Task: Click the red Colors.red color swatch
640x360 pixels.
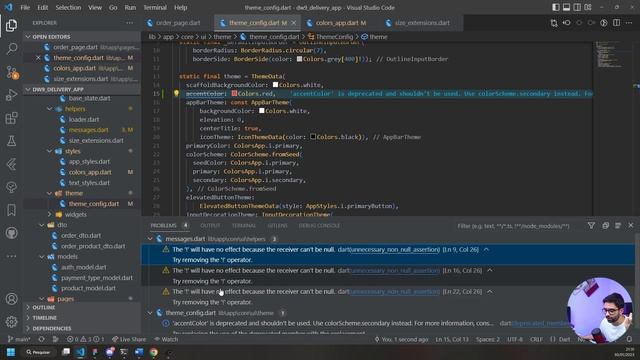Action: [x=234, y=93]
